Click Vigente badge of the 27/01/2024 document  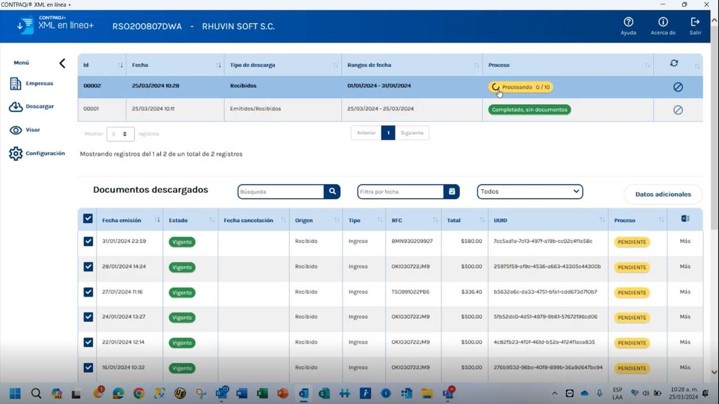(182, 293)
